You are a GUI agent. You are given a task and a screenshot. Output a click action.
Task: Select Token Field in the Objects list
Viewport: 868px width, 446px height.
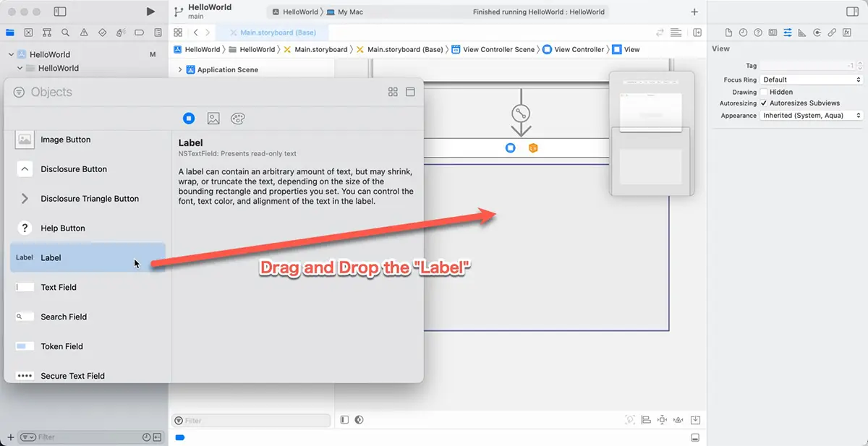click(88, 346)
